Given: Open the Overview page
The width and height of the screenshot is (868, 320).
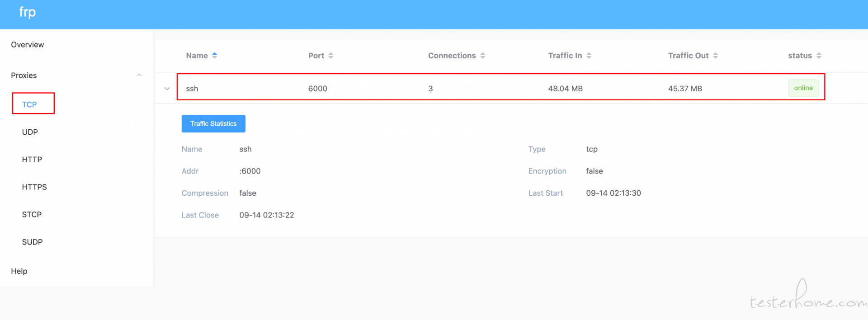Looking at the screenshot, I should pos(28,45).
